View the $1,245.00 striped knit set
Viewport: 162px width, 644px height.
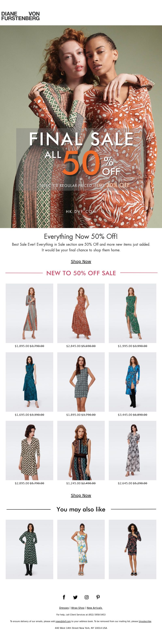81,450
